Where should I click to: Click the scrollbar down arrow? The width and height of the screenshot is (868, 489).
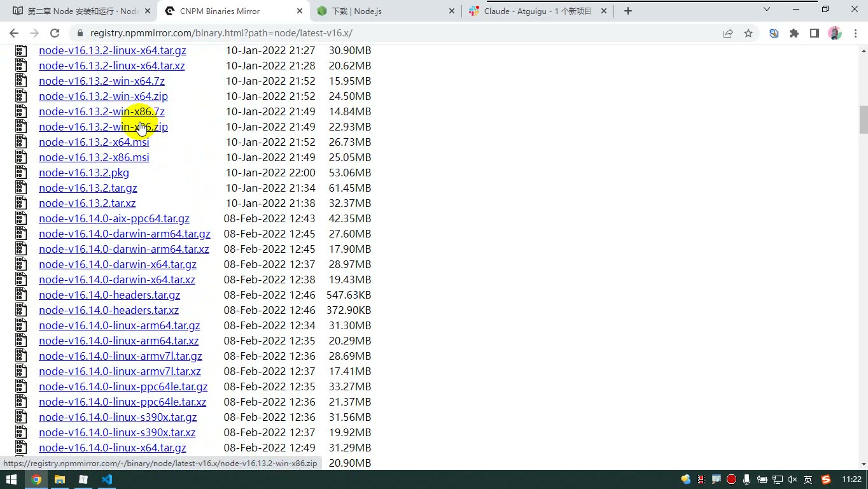point(864,464)
